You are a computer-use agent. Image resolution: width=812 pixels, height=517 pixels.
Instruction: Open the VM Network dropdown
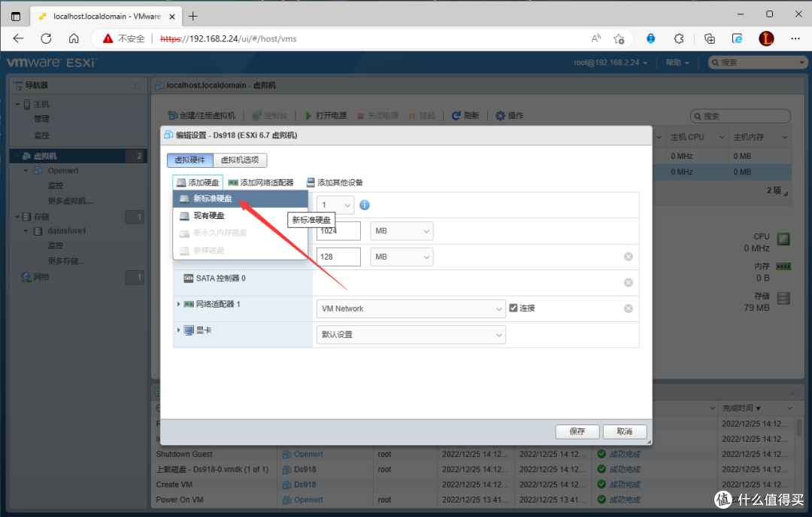(411, 309)
